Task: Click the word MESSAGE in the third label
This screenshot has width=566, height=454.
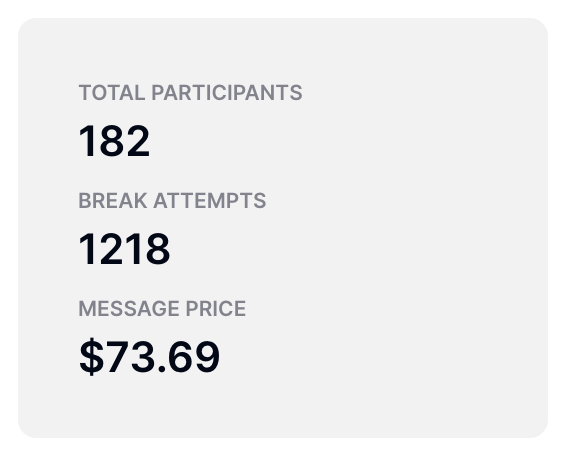Action: (129, 309)
